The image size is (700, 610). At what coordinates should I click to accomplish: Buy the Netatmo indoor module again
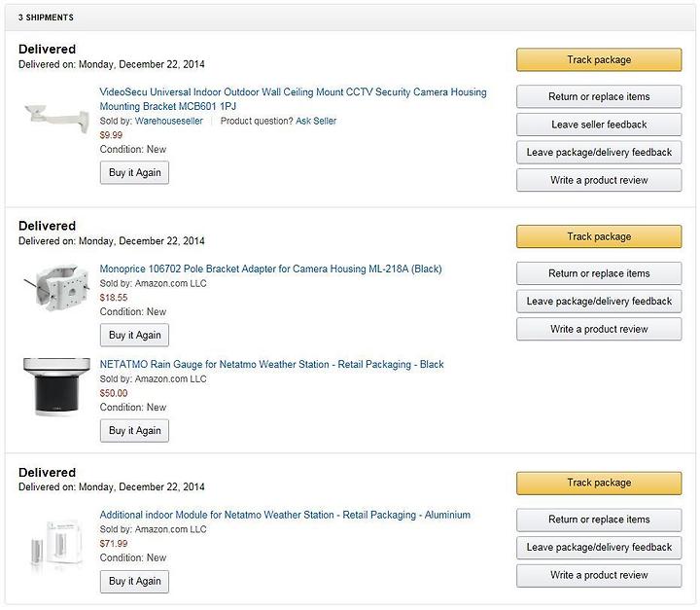pos(134,582)
